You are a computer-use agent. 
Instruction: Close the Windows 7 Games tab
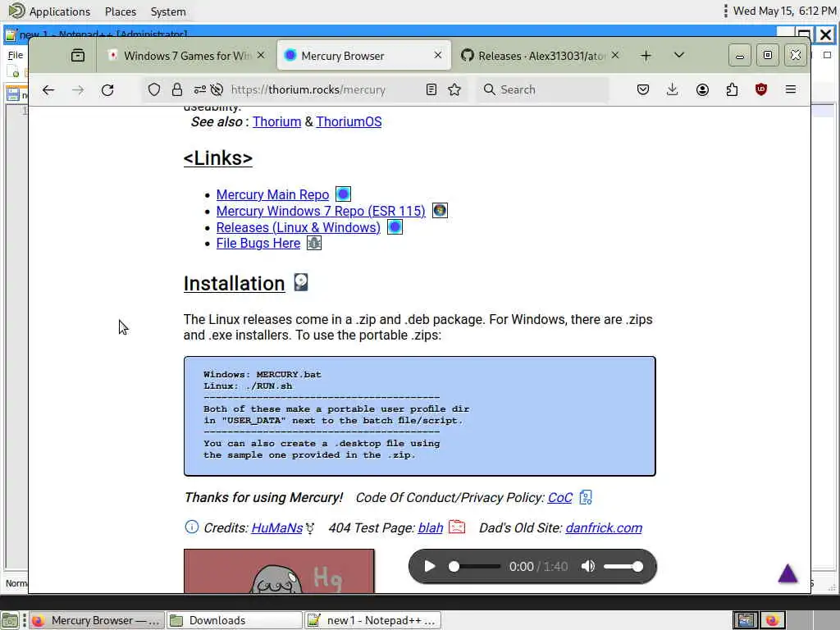(260, 55)
